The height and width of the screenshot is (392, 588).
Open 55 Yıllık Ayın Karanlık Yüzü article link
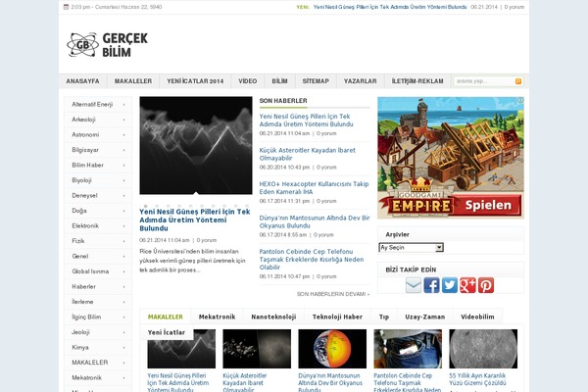coord(477,379)
